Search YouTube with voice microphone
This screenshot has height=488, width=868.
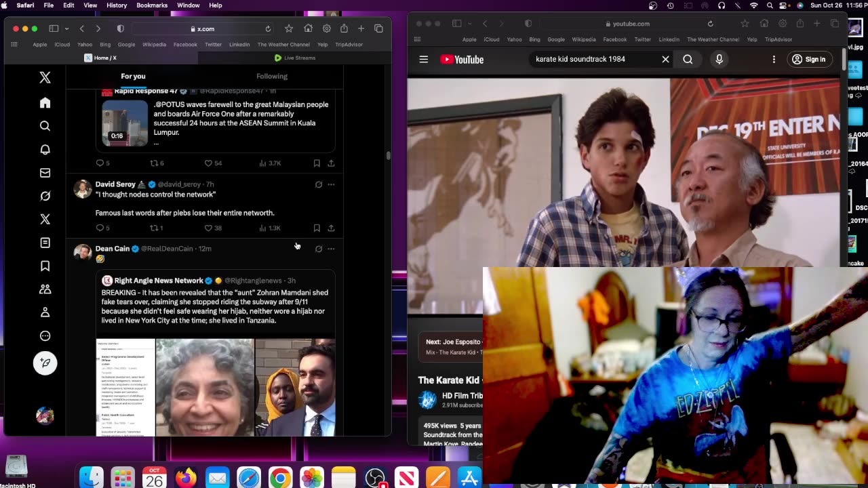pyautogui.click(x=719, y=60)
